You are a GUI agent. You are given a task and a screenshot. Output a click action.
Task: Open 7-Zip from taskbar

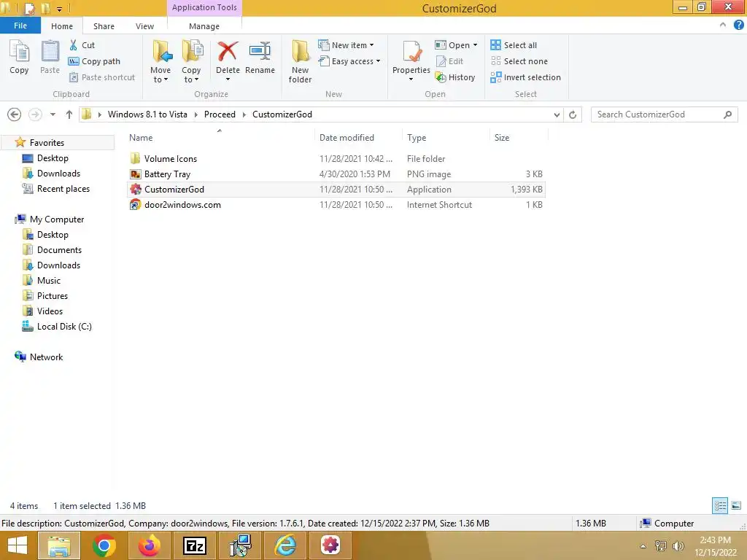click(194, 545)
